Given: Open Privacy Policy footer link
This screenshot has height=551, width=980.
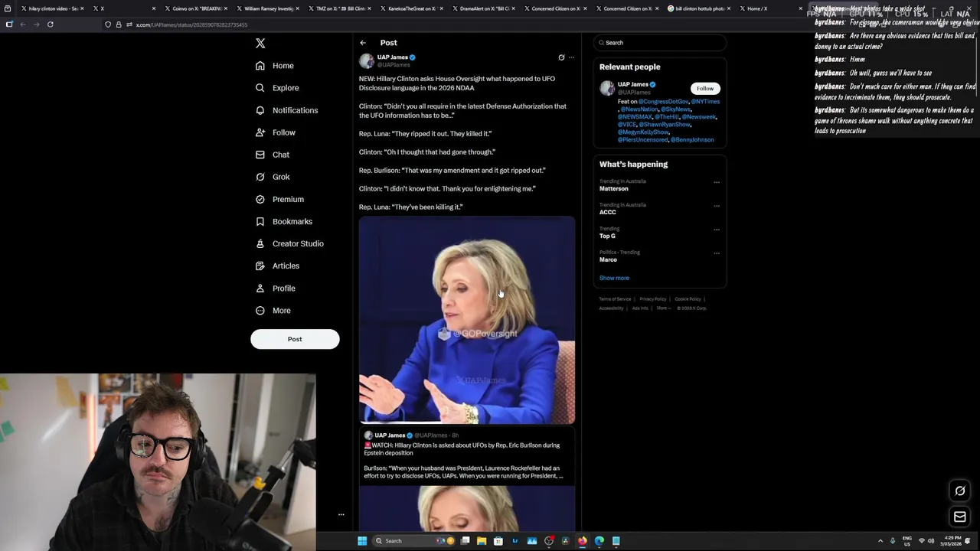Looking at the screenshot, I should 652,299.
